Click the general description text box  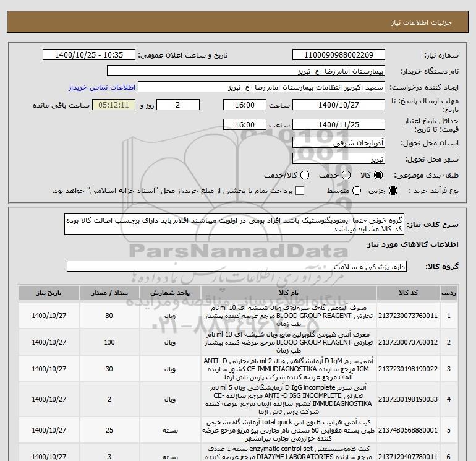(234, 224)
